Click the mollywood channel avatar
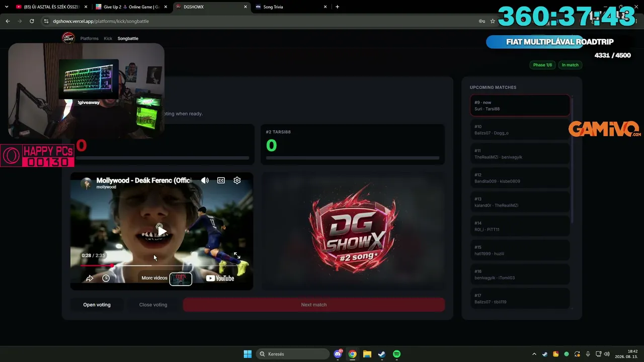Screen dimensions: 644x362 pyautogui.click(x=87, y=184)
